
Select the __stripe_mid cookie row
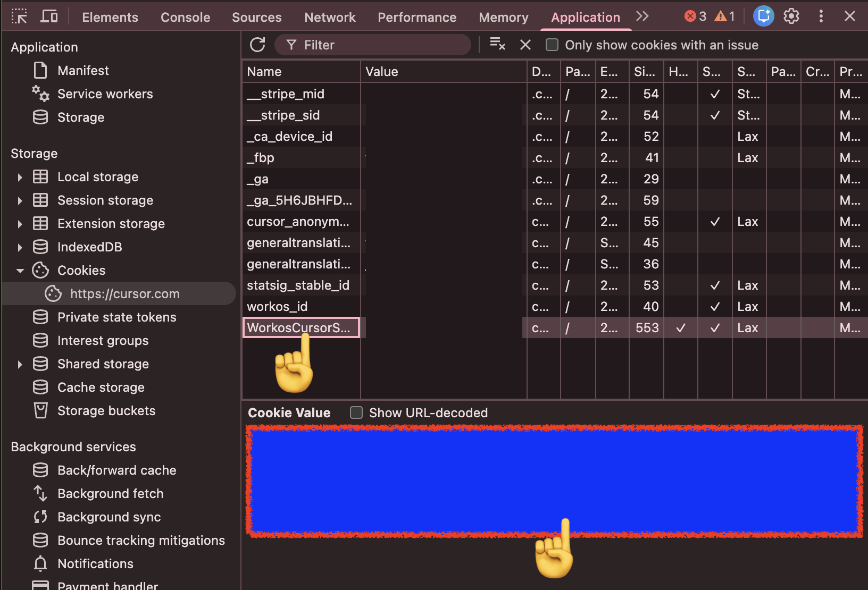tap(555, 94)
